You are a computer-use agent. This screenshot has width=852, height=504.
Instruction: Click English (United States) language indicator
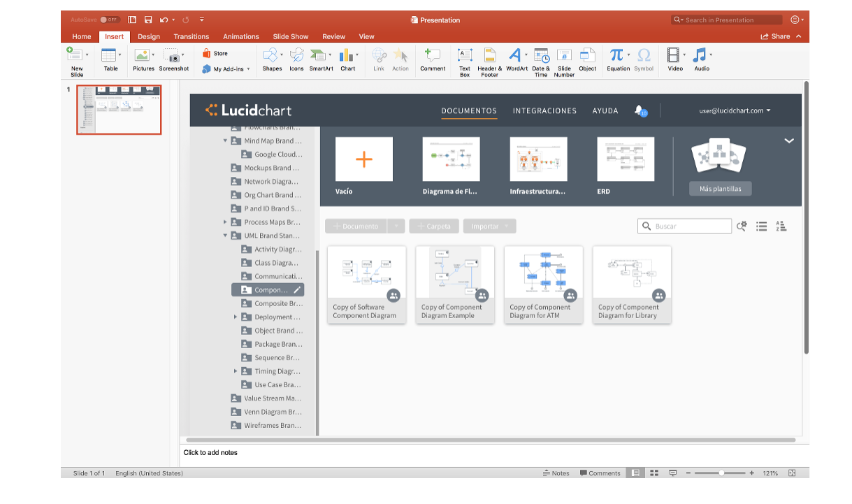[x=149, y=473]
